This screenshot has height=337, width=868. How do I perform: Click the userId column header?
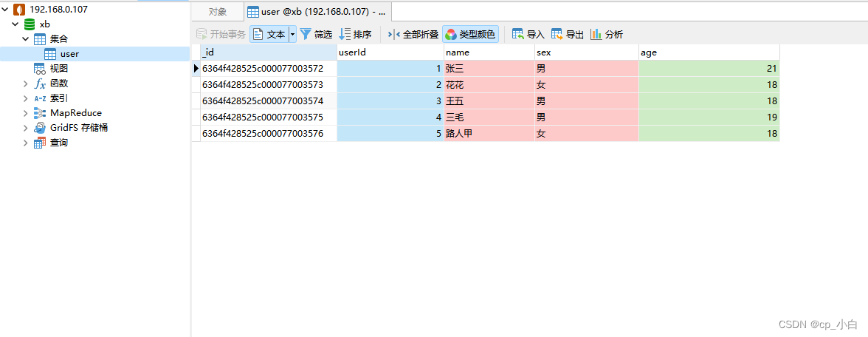[390, 52]
